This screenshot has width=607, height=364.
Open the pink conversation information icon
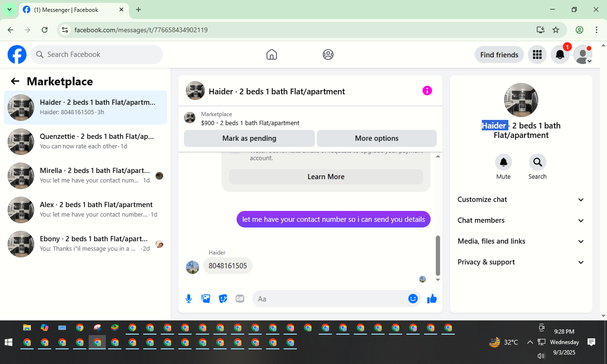[x=427, y=91]
